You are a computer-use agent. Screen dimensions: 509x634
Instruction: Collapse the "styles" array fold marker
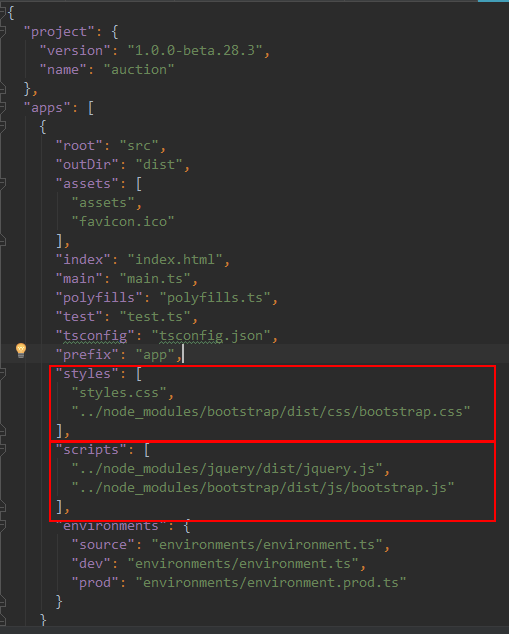pyautogui.click(x=2, y=374)
